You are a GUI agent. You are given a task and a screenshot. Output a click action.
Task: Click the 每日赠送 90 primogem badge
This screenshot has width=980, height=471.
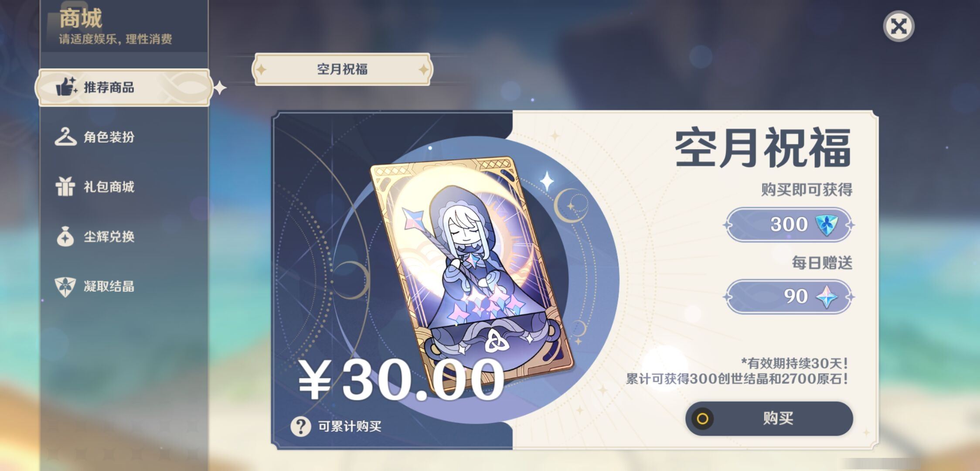tap(789, 297)
